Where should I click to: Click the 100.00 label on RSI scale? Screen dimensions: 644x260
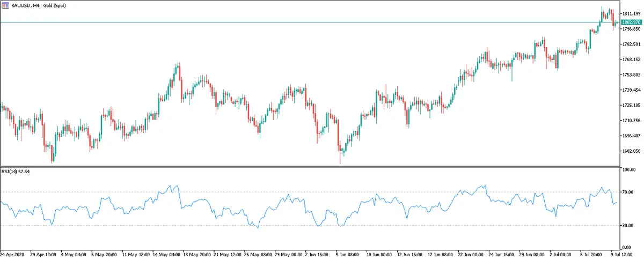[630, 170]
